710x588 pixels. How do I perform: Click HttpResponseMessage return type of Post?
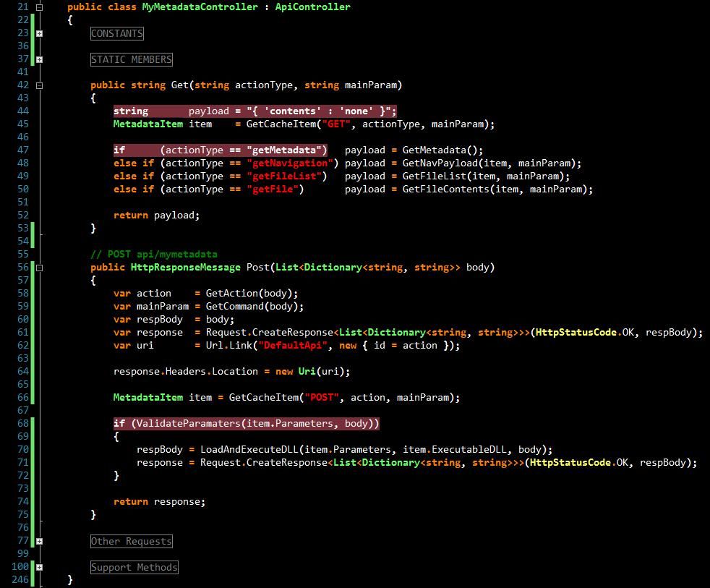(x=185, y=268)
